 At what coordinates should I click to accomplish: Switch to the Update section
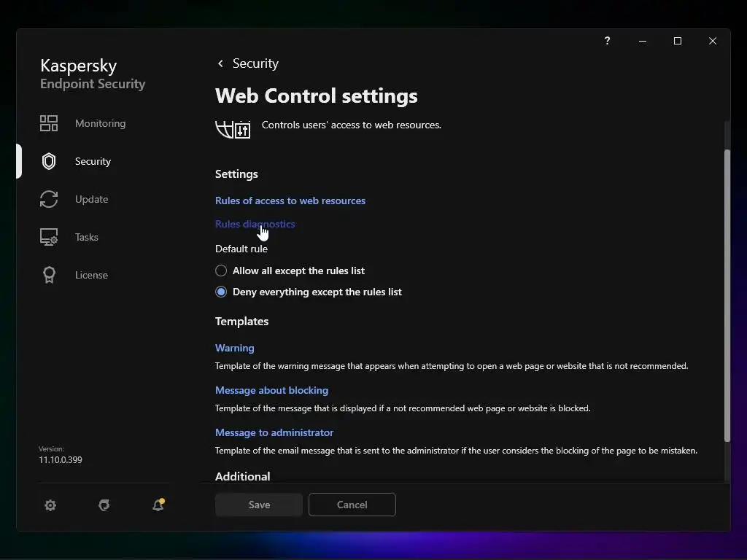coord(91,199)
